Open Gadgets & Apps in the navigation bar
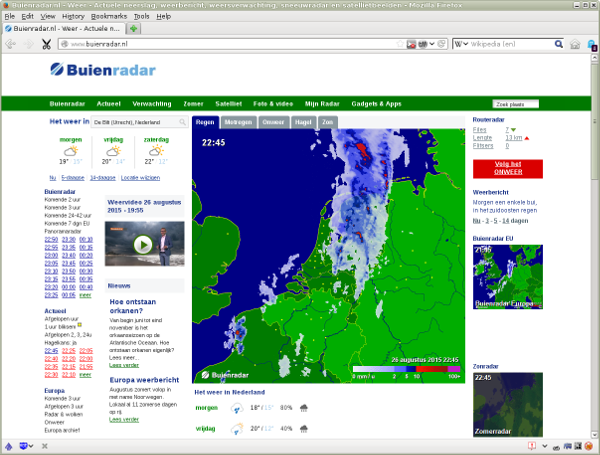600x455 pixels. 377,104
